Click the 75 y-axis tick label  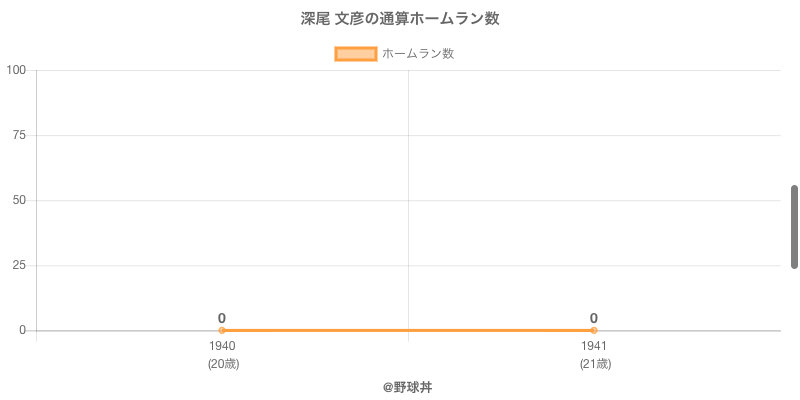pyautogui.click(x=19, y=135)
